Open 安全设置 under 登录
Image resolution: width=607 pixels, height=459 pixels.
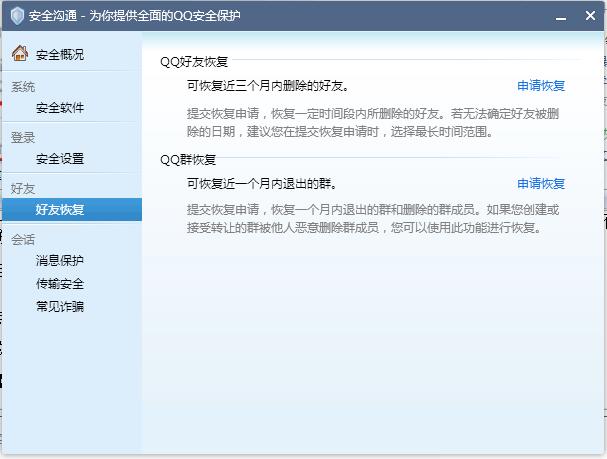[x=60, y=158]
